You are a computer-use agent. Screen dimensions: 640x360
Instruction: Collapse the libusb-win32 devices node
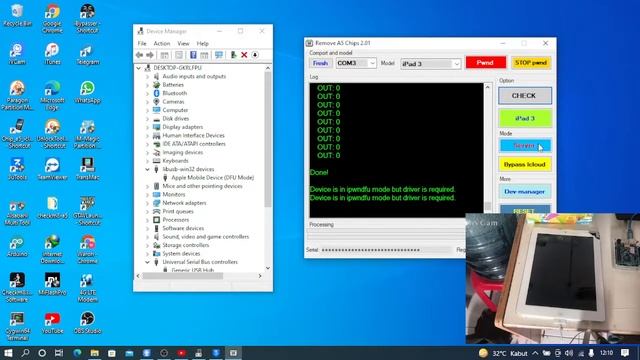147,169
